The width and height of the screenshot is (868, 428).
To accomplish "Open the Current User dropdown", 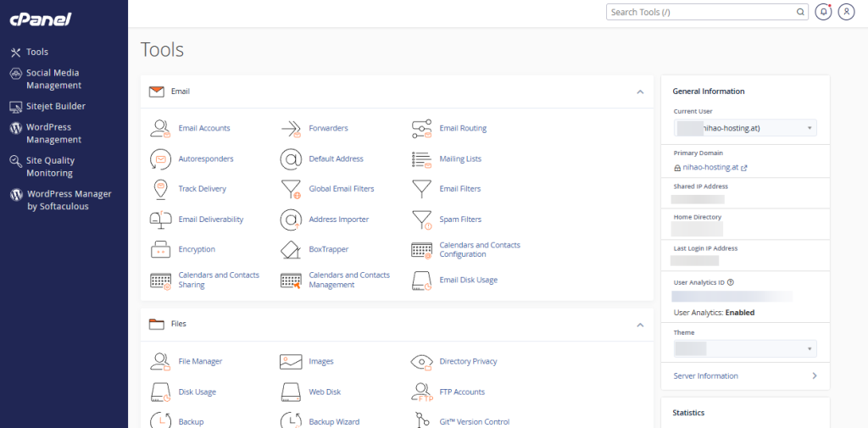I will (x=745, y=128).
